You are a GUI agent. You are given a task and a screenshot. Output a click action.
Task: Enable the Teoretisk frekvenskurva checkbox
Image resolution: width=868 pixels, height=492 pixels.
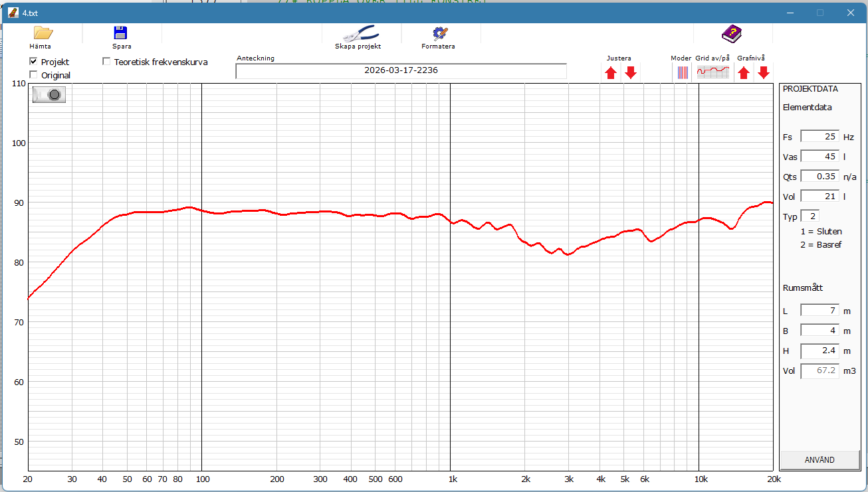(x=107, y=62)
